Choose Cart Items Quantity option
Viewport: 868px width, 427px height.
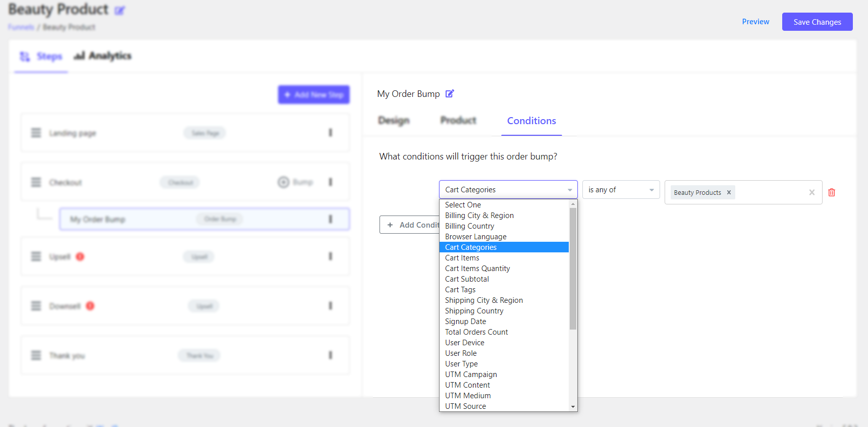pyautogui.click(x=504, y=269)
